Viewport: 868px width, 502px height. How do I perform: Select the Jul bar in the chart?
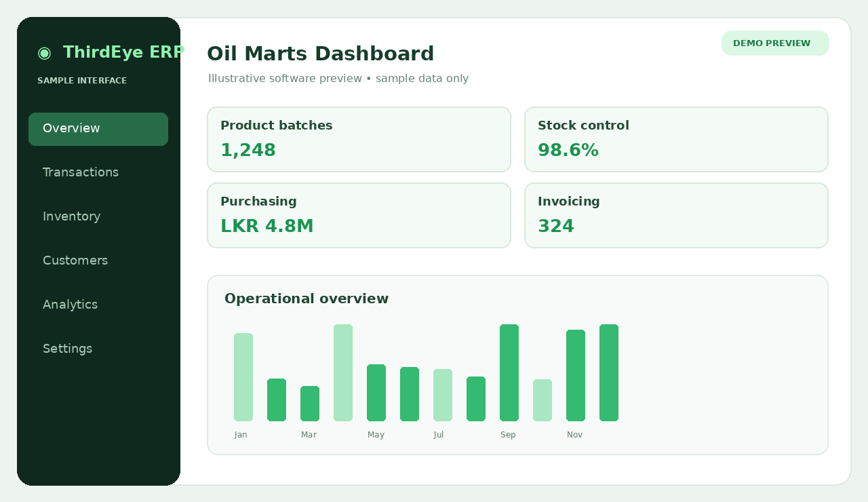[443, 395]
